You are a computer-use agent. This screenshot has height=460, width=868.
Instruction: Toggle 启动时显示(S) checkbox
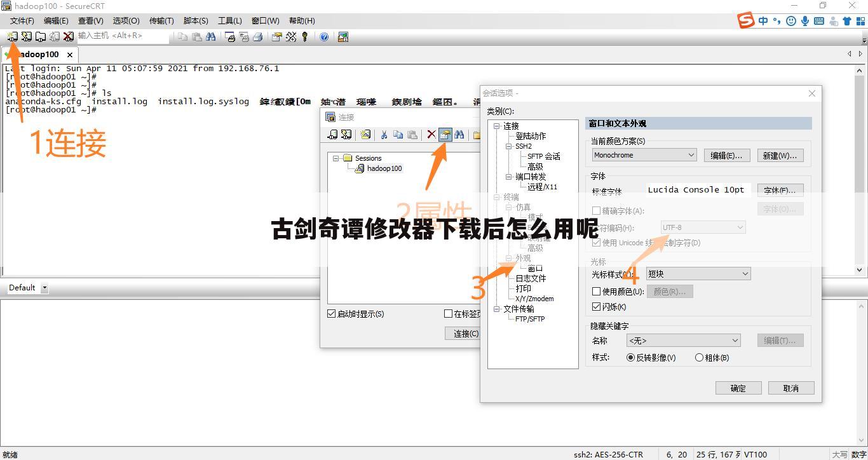point(331,314)
